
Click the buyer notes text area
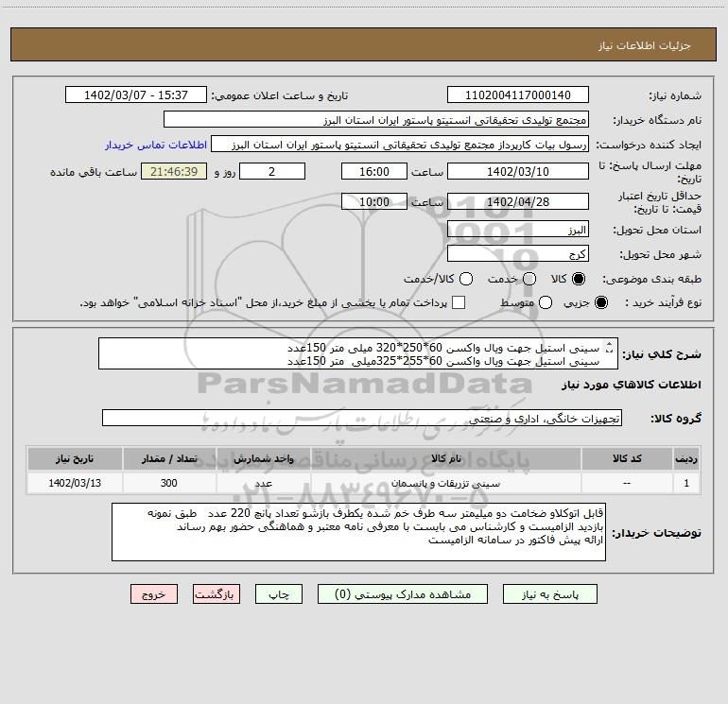tap(358, 532)
